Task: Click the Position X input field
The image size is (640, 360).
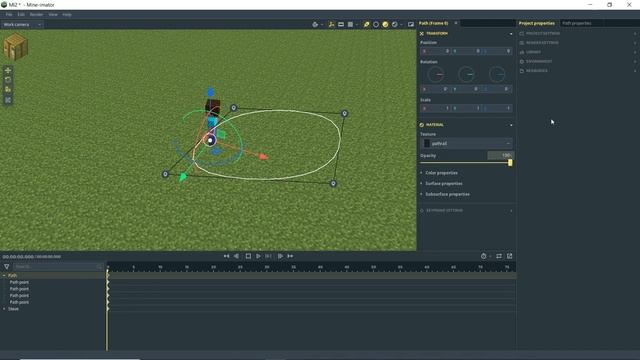Action: (436, 51)
